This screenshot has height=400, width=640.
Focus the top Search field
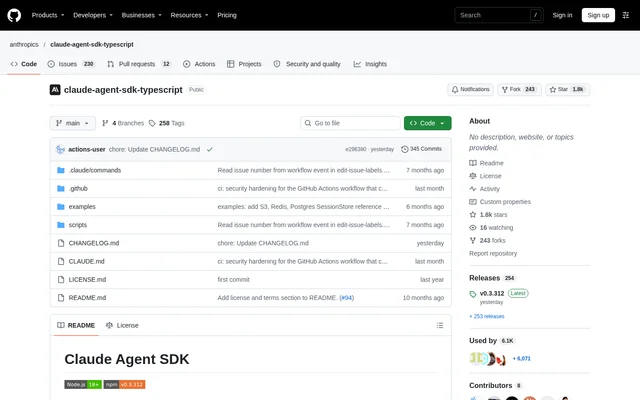coord(499,15)
